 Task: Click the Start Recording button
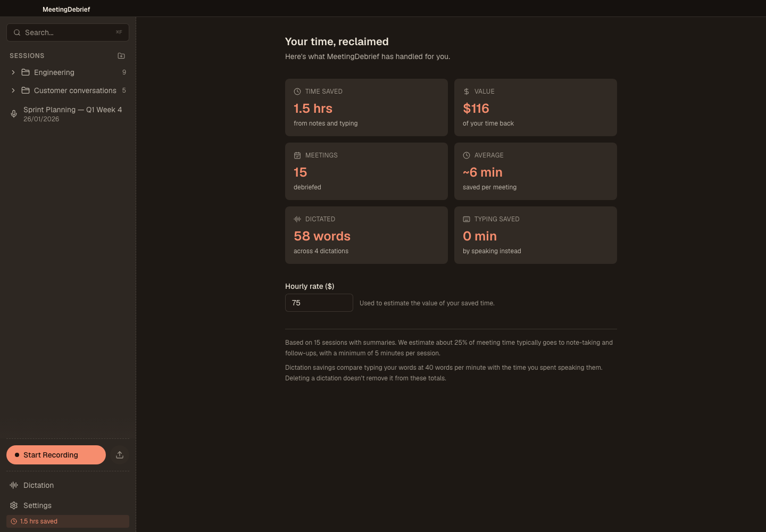click(x=56, y=455)
